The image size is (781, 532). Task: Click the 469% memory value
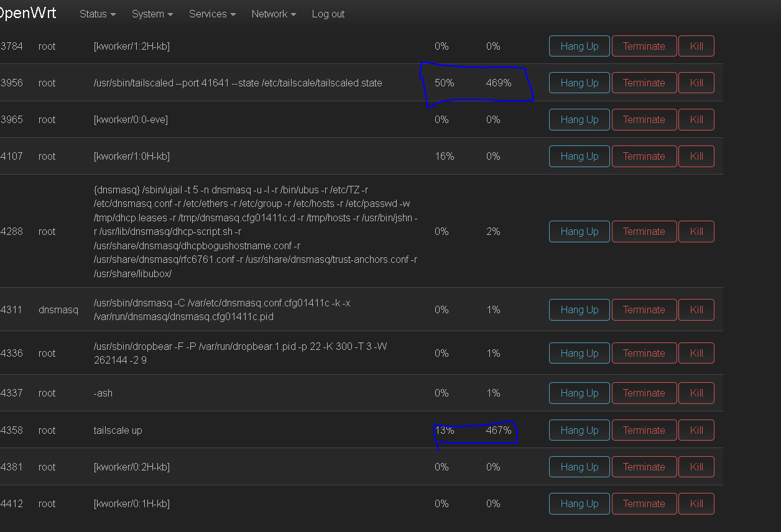(x=499, y=83)
